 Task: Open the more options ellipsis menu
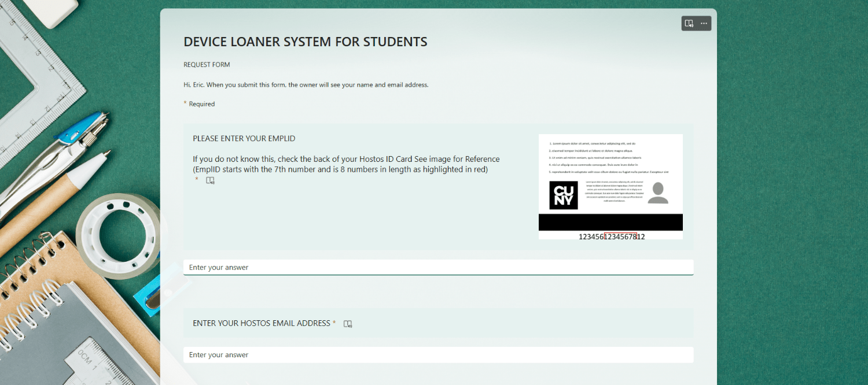(x=704, y=24)
